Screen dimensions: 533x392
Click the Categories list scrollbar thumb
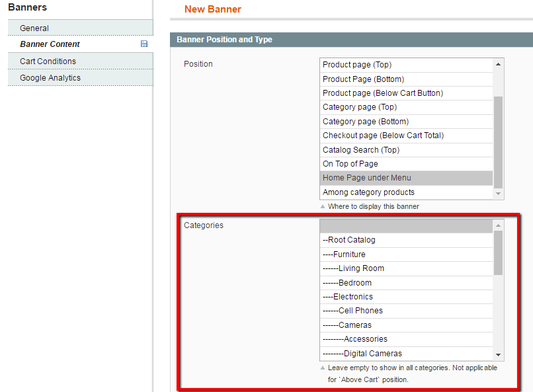tap(498, 253)
